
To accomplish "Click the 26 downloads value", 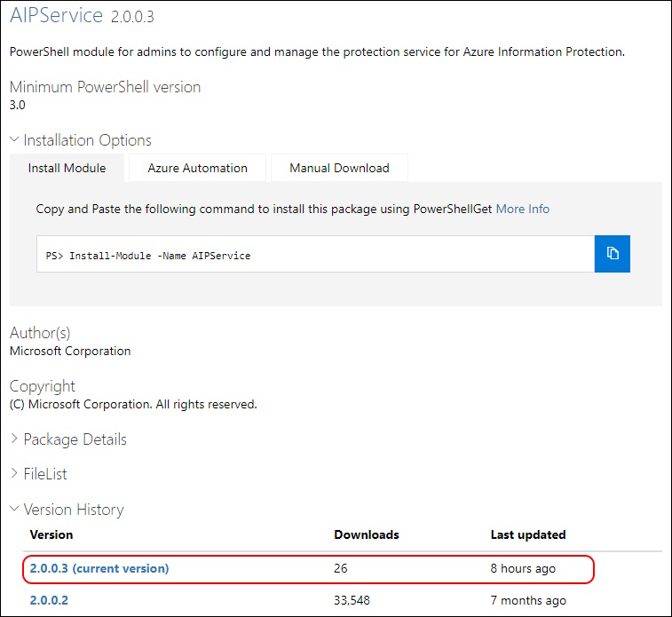I will point(341,568).
